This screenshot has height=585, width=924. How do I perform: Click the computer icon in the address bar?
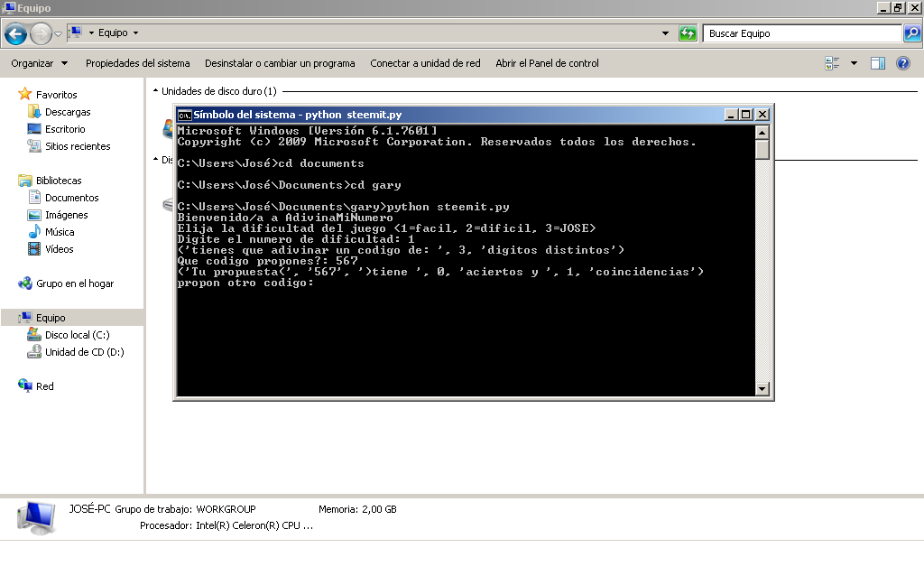click(76, 32)
